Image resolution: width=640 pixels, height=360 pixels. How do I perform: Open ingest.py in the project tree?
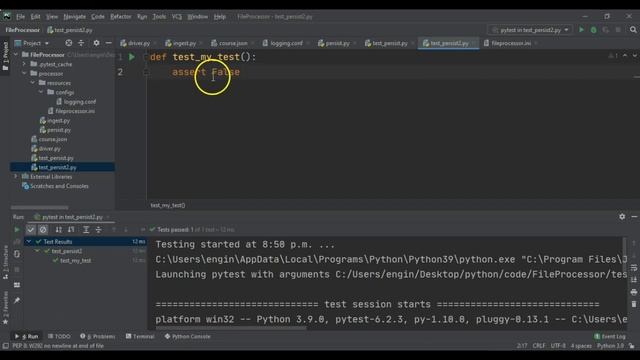(x=58, y=120)
